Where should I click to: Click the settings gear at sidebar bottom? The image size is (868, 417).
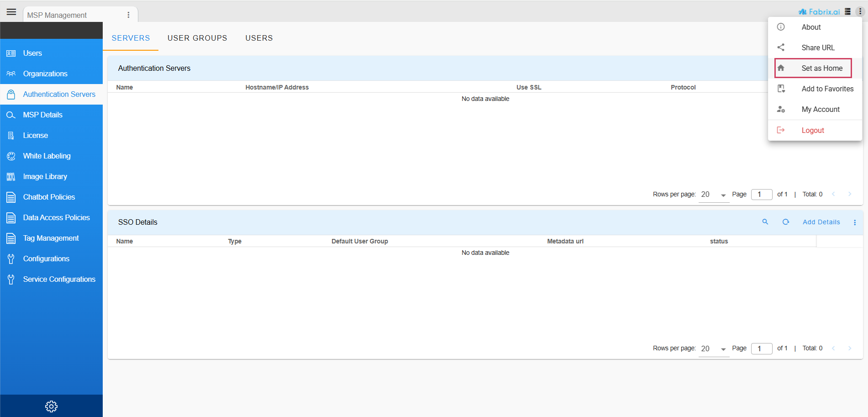51,406
